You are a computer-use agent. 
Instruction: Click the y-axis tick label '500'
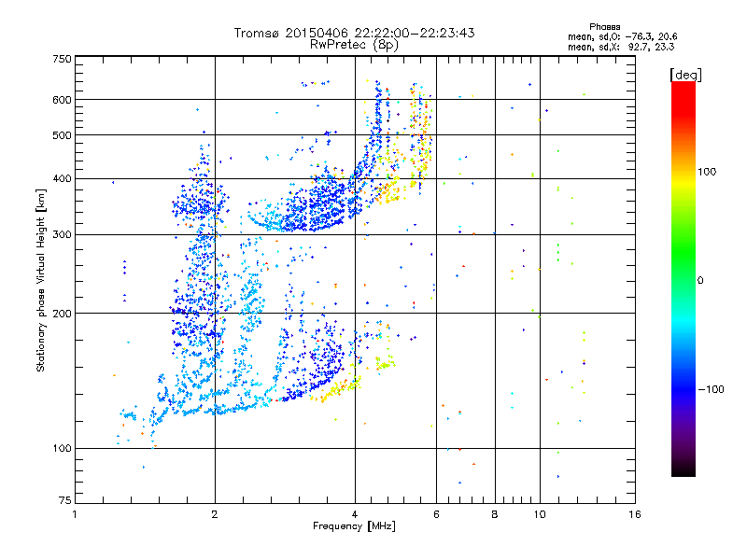[63, 135]
